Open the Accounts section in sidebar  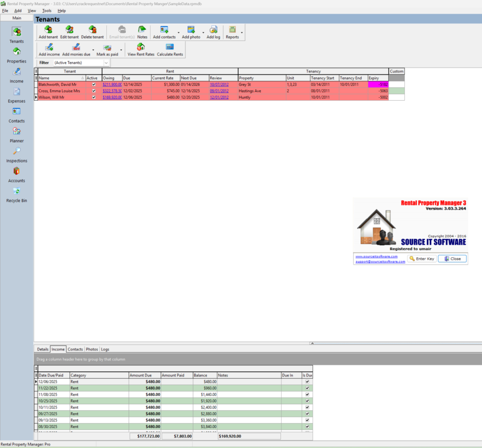16,175
